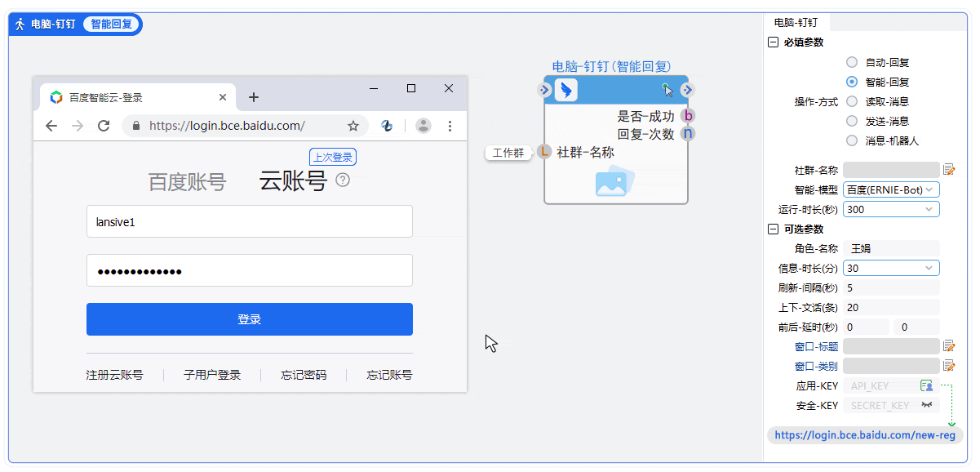The image size is (980, 472).
Task: Click the edit icon next to 社群-名称 field
Action: [949, 170]
